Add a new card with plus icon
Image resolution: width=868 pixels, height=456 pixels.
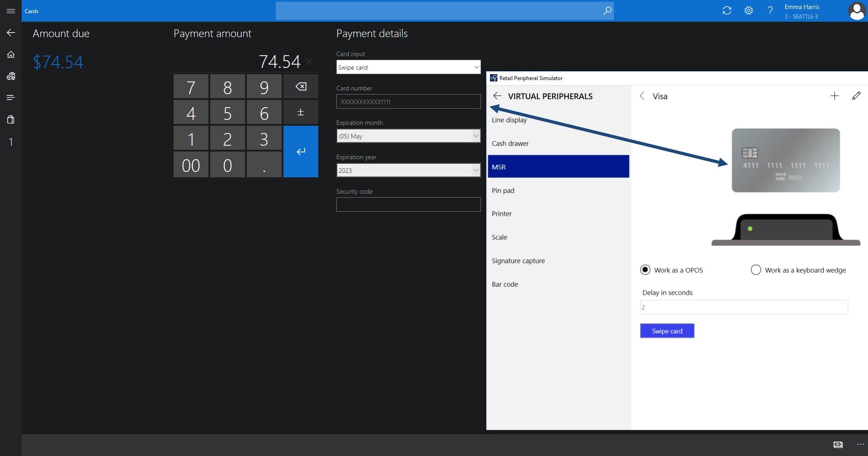[x=835, y=96]
